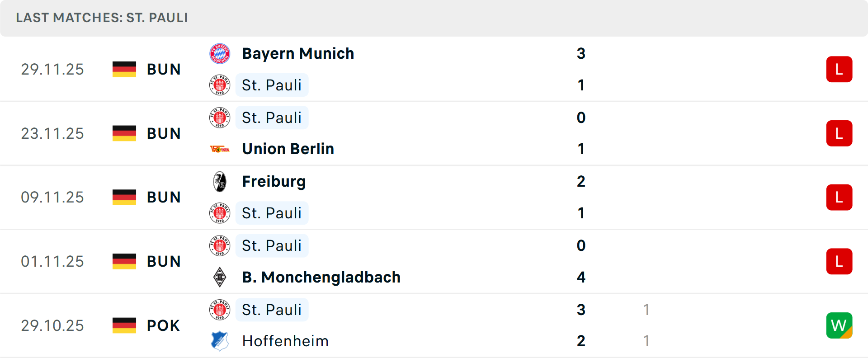Open the BUN competition filter on the 23.11.25 row

tap(164, 133)
